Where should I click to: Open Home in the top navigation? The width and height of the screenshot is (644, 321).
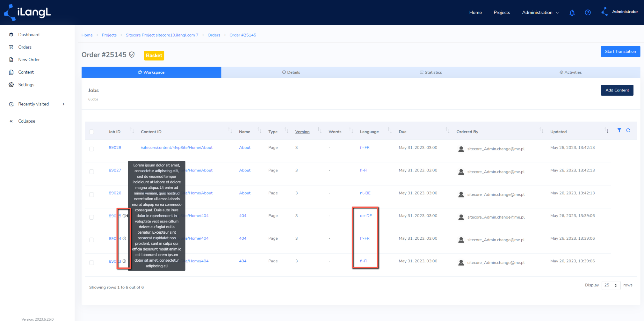tap(475, 12)
